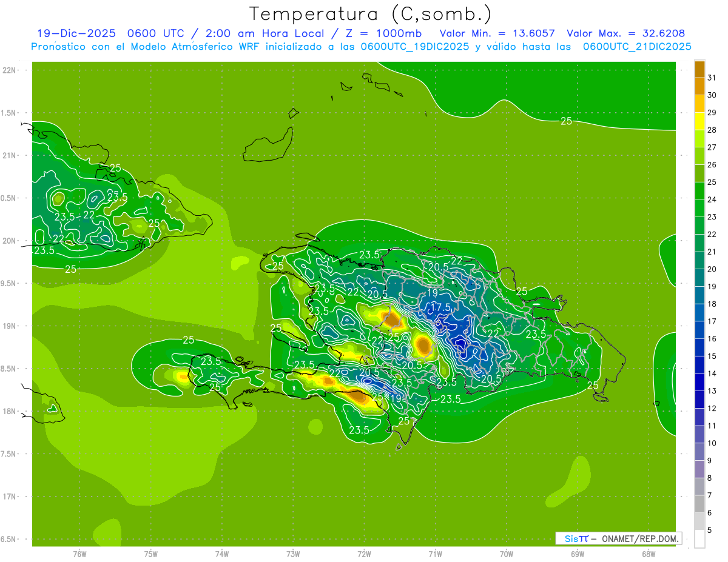The height and width of the screenshot is (562, 728).
Task: Click the legend value 18 on color bar
Action: tap(712, 304)
